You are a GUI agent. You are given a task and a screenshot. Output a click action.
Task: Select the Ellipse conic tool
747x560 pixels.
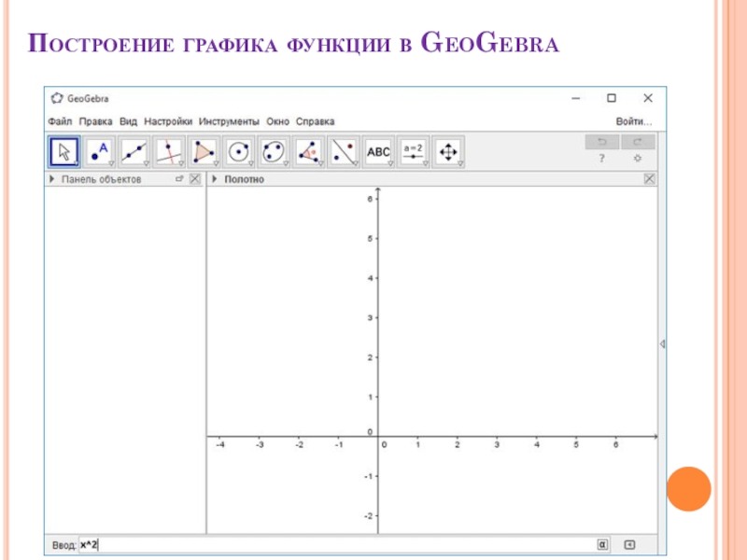click(274, 152)
